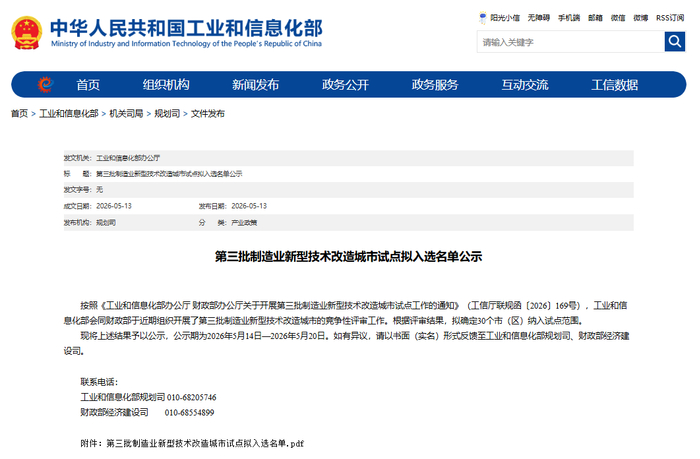700x459 pixels.
Task: Open the attachment 第三批制造业新型技术改造城市试点拟入选名单.pdf
Action: click(205, 443)
